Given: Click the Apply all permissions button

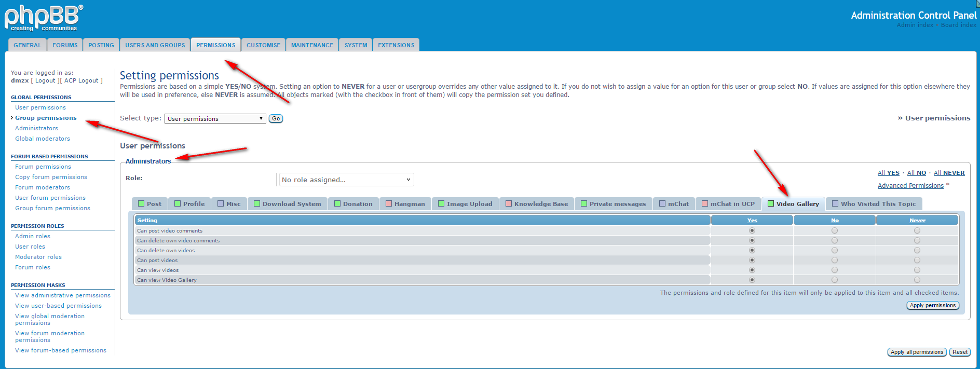Looking at the screenshot, I should (917, 352).
